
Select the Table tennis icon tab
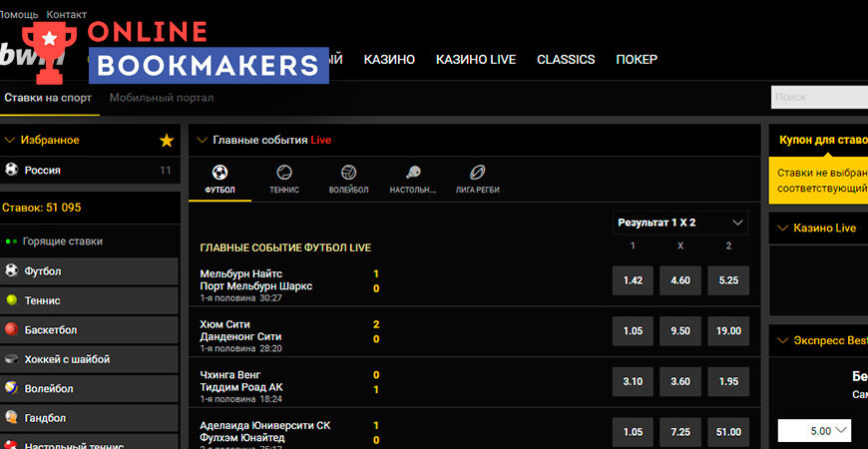(413, 180)
